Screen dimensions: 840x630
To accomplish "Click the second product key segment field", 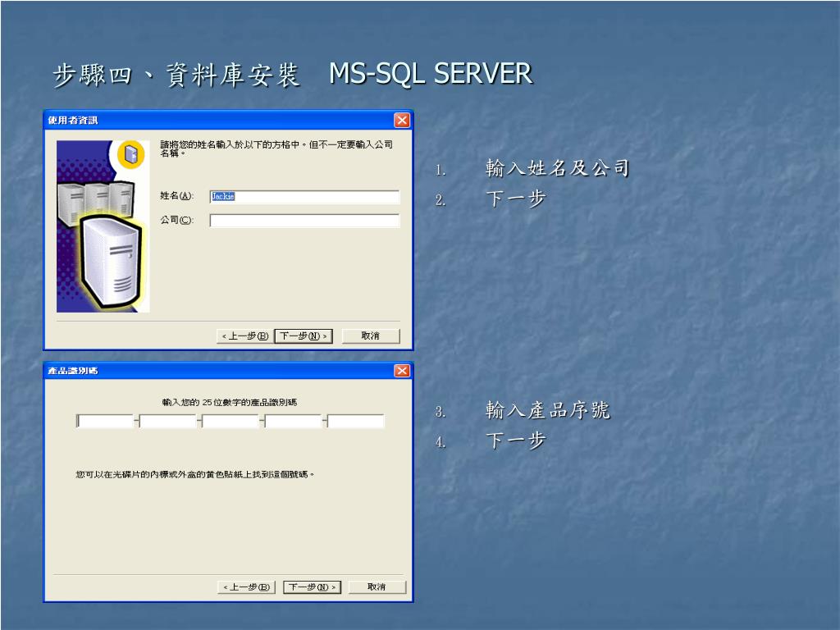I will (x=167, y=421).
